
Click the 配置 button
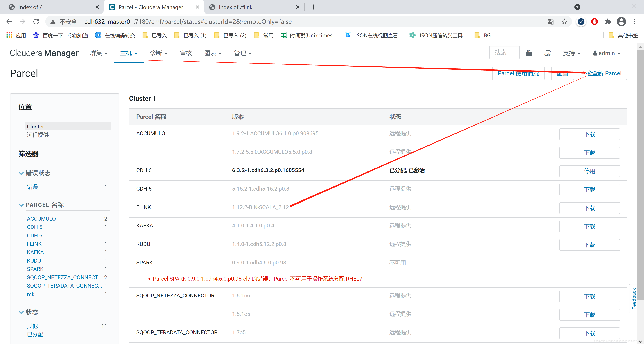point(562,73)
